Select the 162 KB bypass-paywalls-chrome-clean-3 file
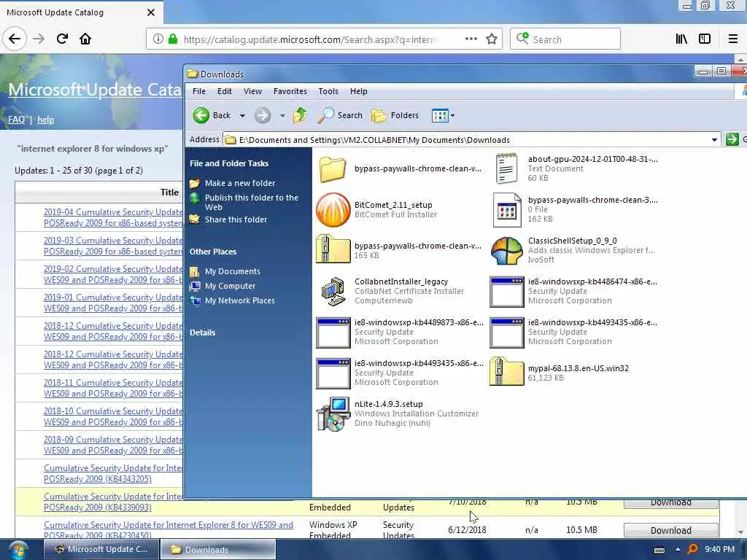This screenshot has height=560, width=747. (x=506, y=210)
